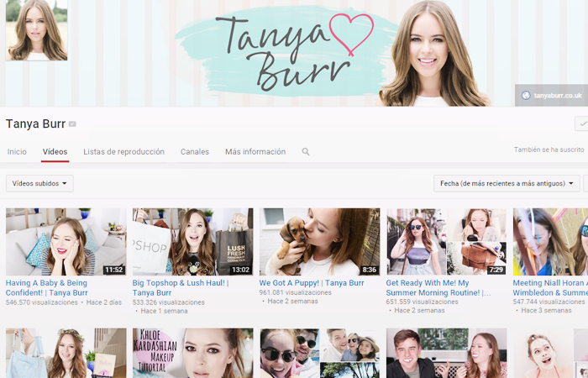
Task: Click the 546.570 visualizaciones text
Action: [42, 302]
